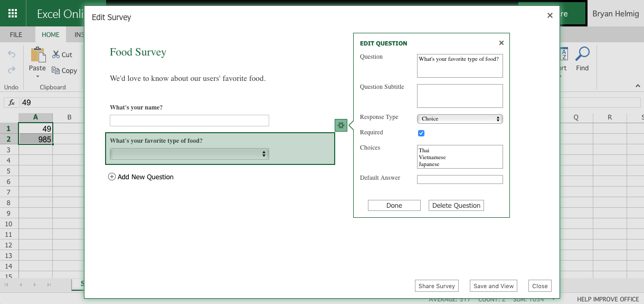Click the Done button

(x=394, y=206)
